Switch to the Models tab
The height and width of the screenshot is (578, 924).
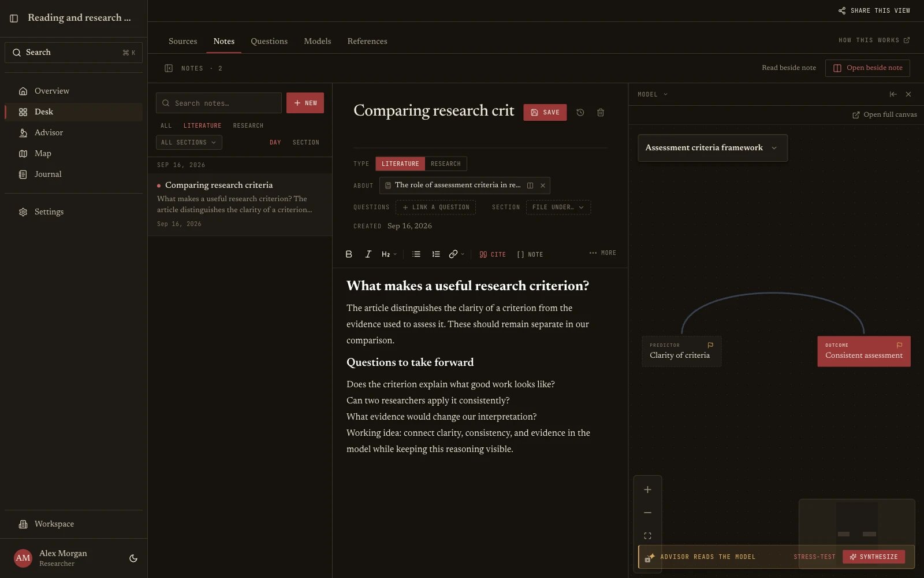click(x=318, y=41)
